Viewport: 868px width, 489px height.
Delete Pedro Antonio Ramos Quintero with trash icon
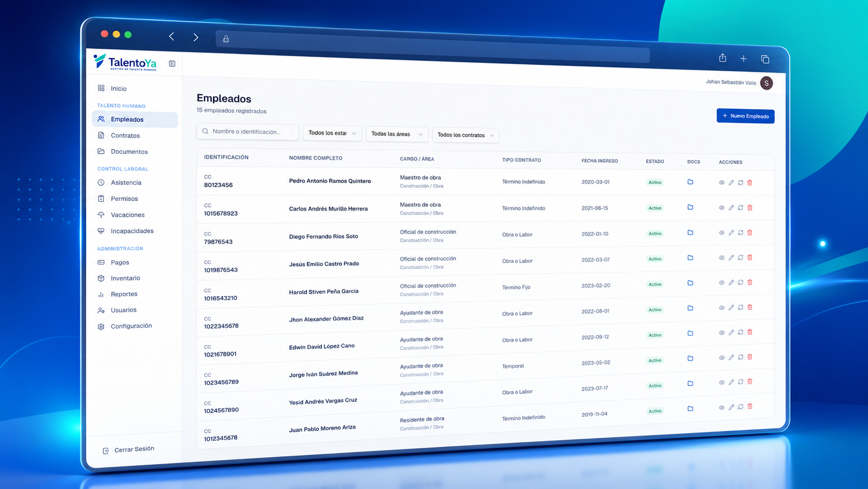(x=750, y=182)
